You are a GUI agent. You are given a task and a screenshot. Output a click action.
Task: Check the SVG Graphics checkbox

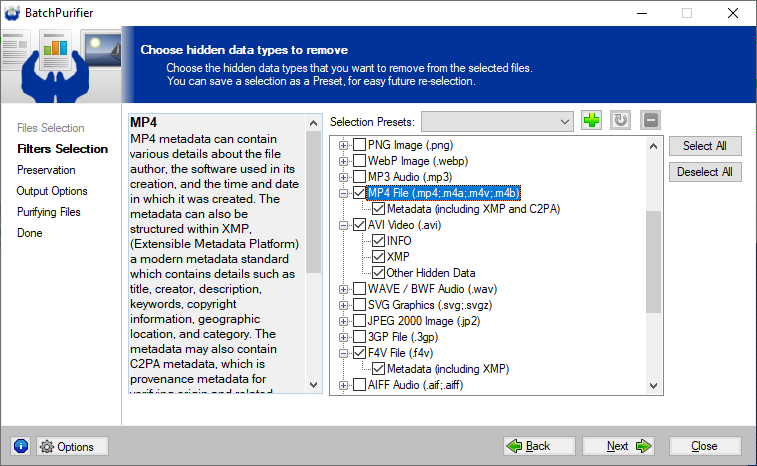coord(359,305)
